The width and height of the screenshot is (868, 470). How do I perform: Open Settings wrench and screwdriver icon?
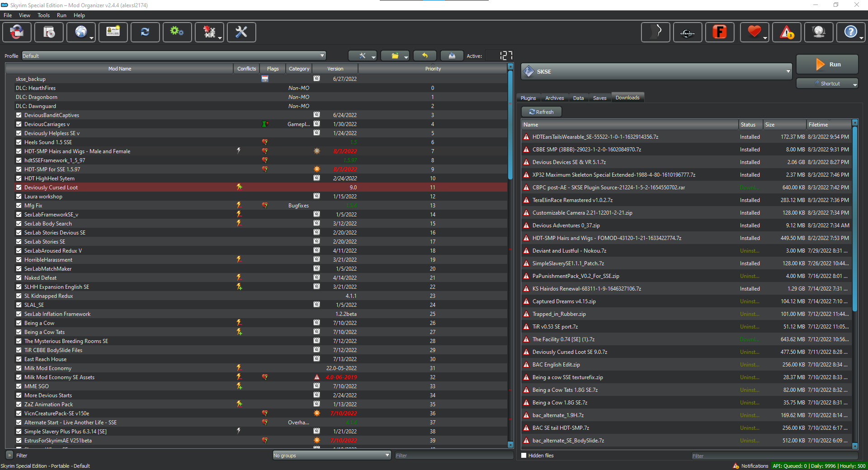pyautogui.click(x=241, y=32)
